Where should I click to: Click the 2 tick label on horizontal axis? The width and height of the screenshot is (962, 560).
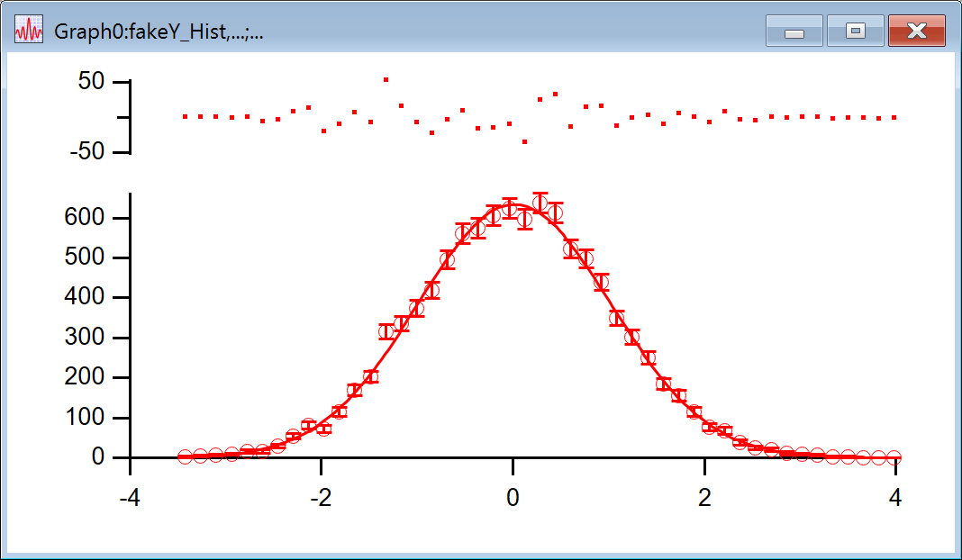pos(704,496)
